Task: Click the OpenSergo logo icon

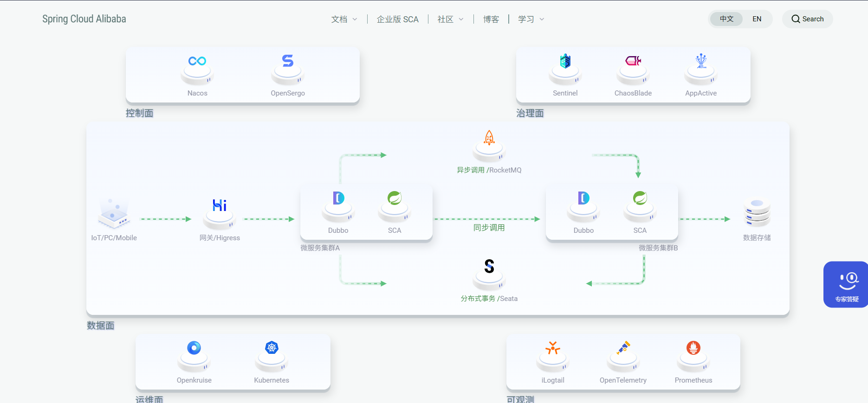Action: [288, 61]
